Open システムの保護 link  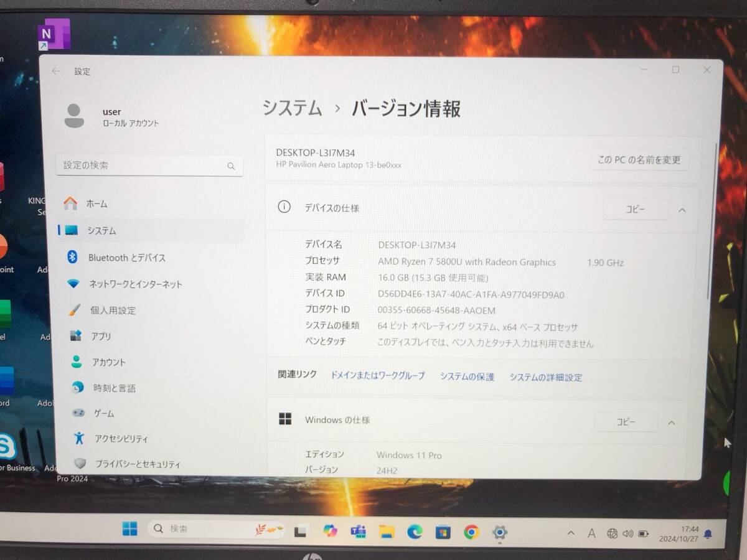tap(467, 376)
